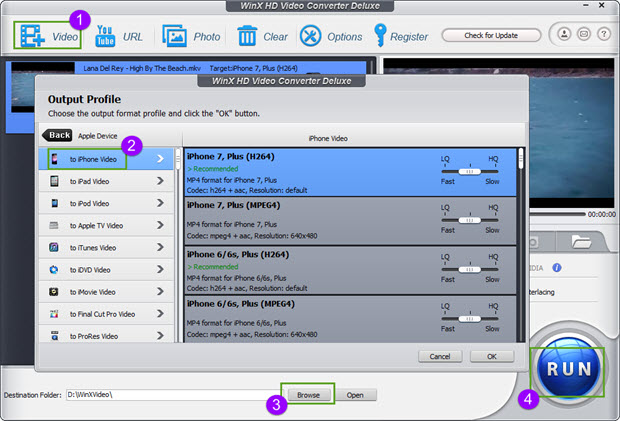The image size is (620, 421).
Task: Click the iPad device icon
Action: [54, 181]
